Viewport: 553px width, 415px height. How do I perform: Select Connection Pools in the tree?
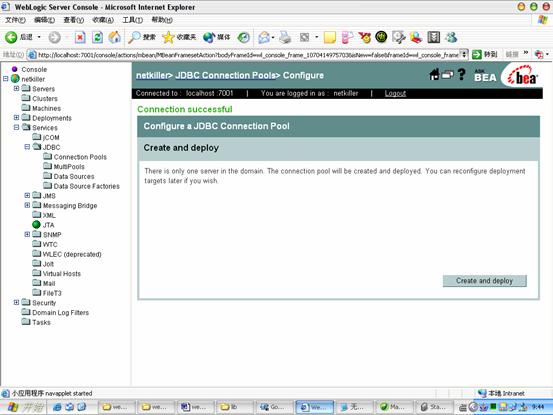(x=80, y=157)
